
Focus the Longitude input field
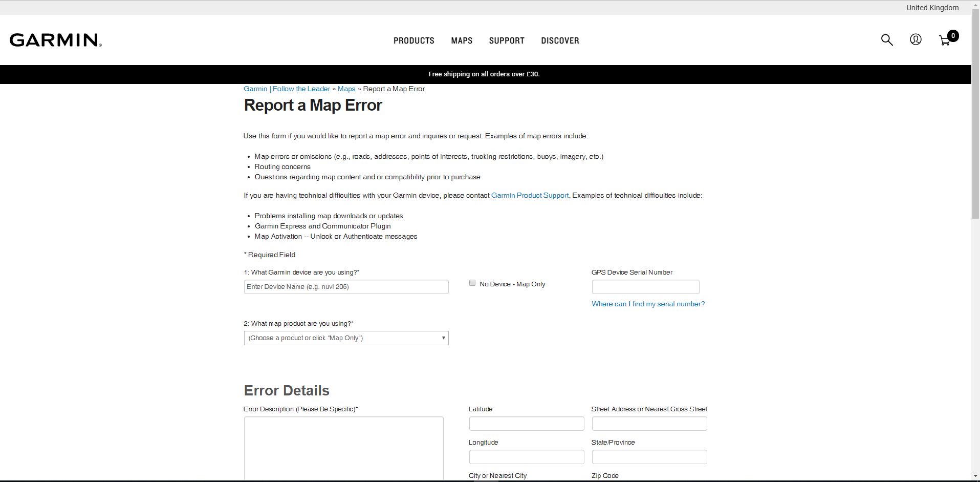click(526, 457)
